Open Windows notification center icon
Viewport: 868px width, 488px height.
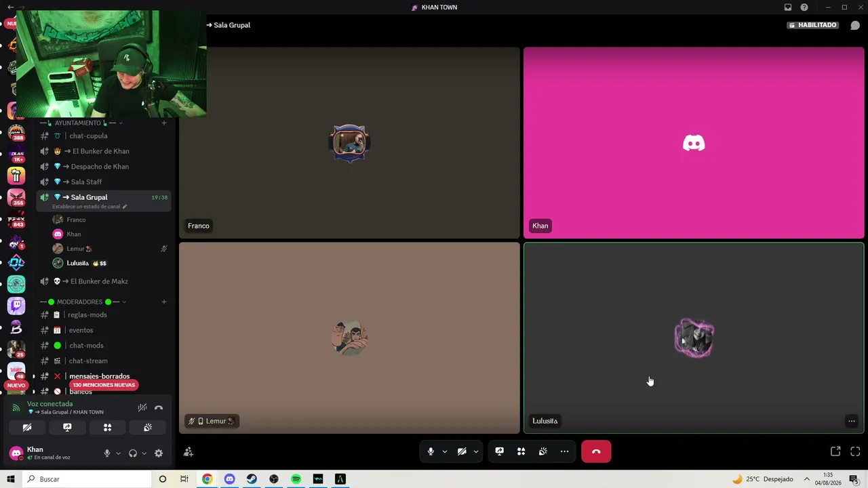(853, 479)
